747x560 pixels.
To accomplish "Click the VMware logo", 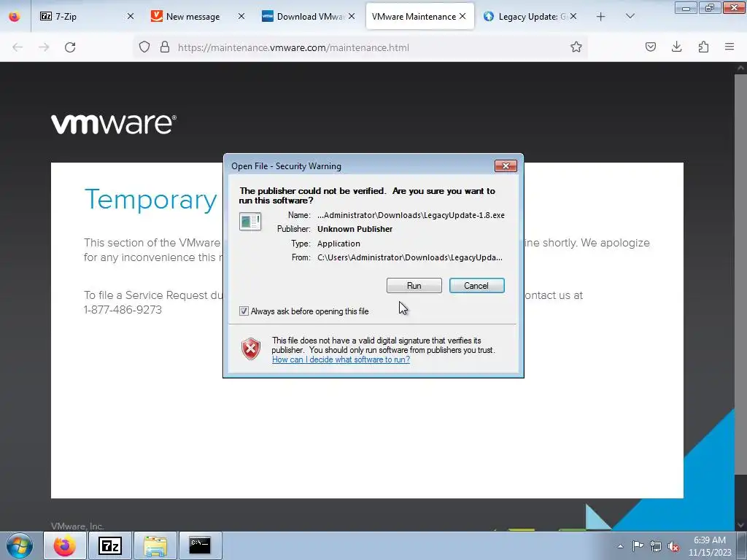I will pos(113,124).
